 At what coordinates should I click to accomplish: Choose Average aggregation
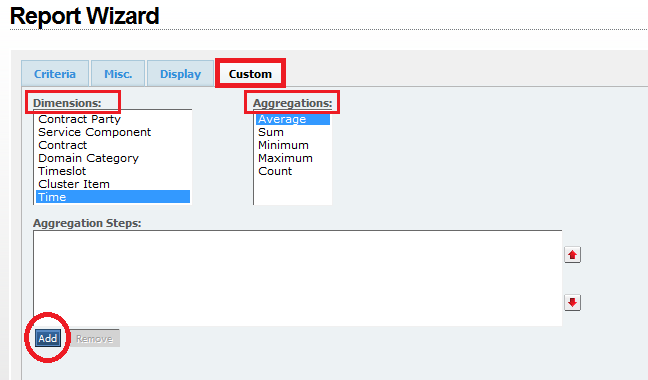tap(293, 119)
